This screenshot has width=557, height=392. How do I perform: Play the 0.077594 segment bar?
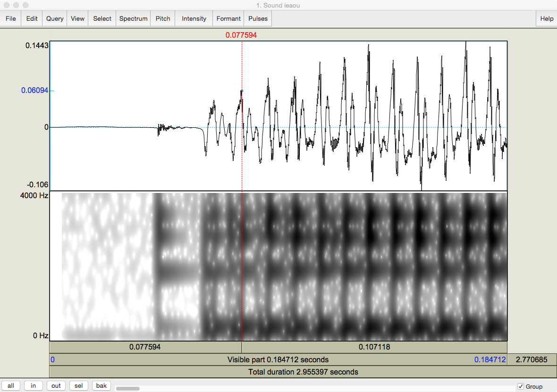pos(146,347)
